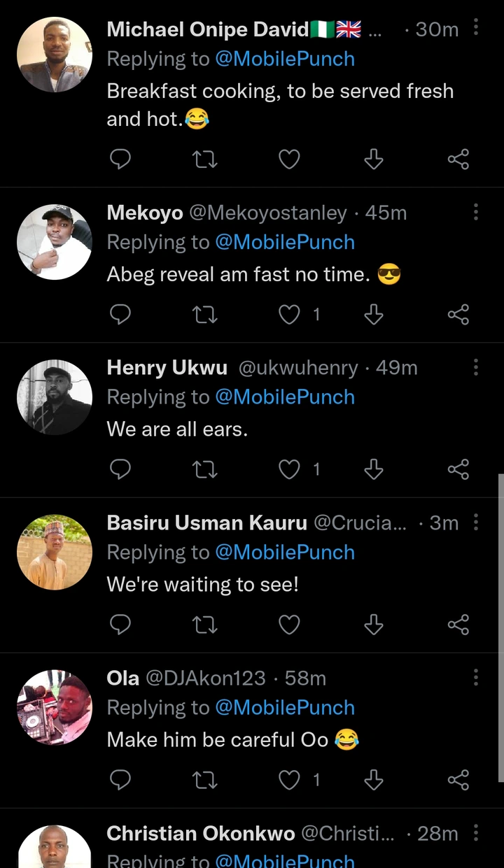Reply to Henry Ukwu's tweet
This screenshot has height=868, width=504.
120,470
